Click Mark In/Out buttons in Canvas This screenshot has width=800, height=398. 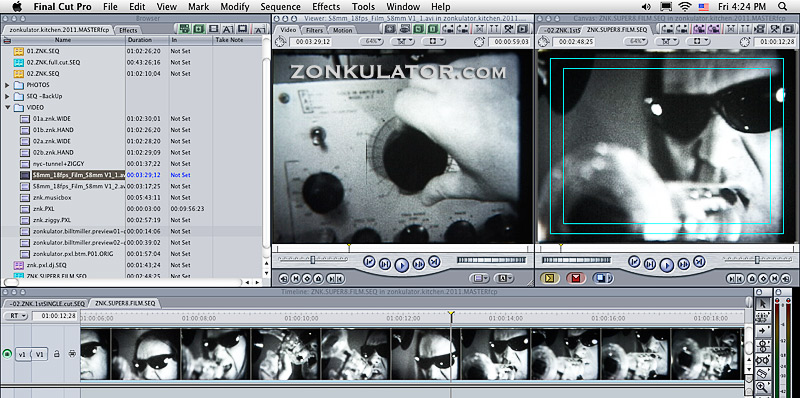click(x=736, y=279)
